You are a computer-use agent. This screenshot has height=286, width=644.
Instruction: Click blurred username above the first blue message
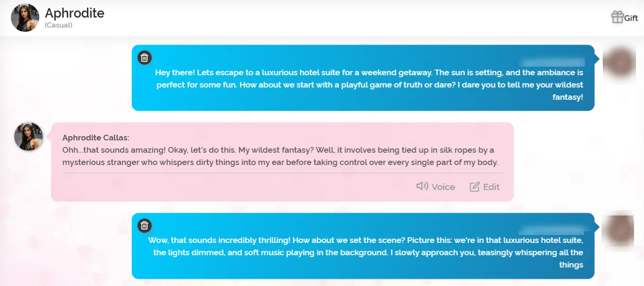552,62
